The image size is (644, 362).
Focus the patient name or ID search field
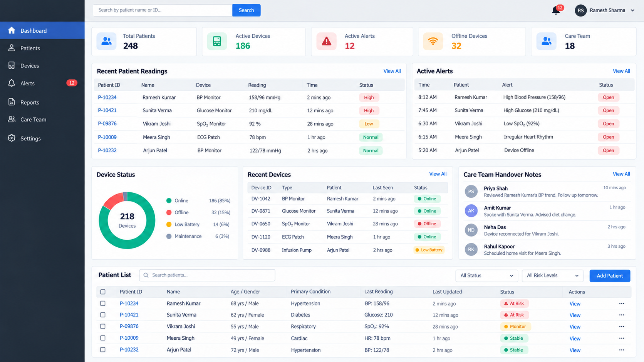pos(163,10)
